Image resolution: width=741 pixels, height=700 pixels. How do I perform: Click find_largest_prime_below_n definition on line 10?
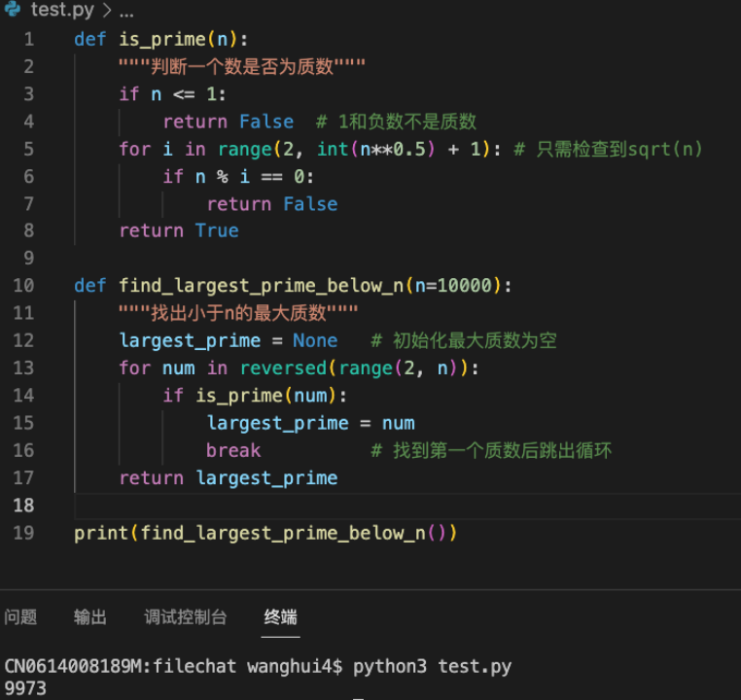(x=262, y=285)
